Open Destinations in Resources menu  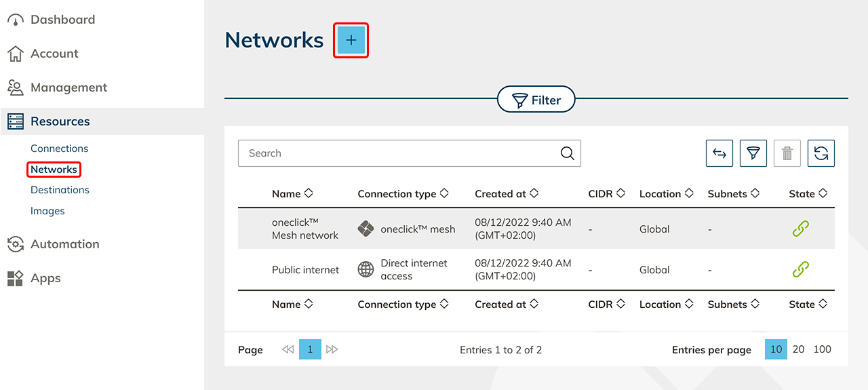[60, 190]
